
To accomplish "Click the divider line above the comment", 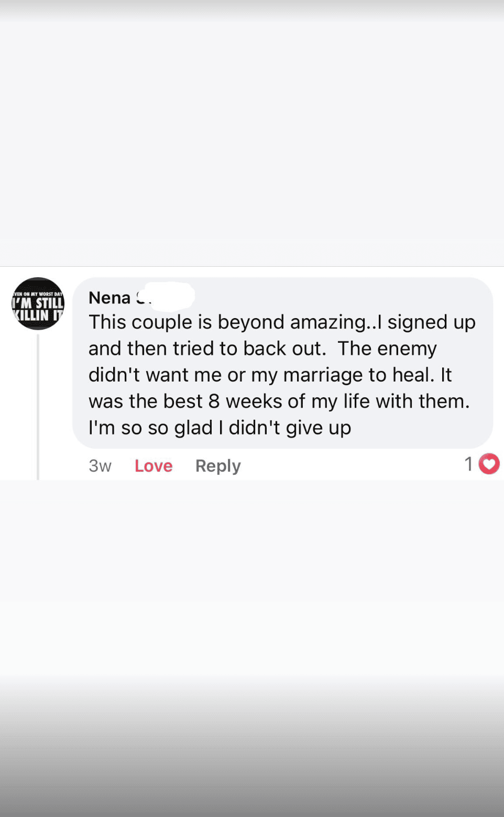I will 251,266.
